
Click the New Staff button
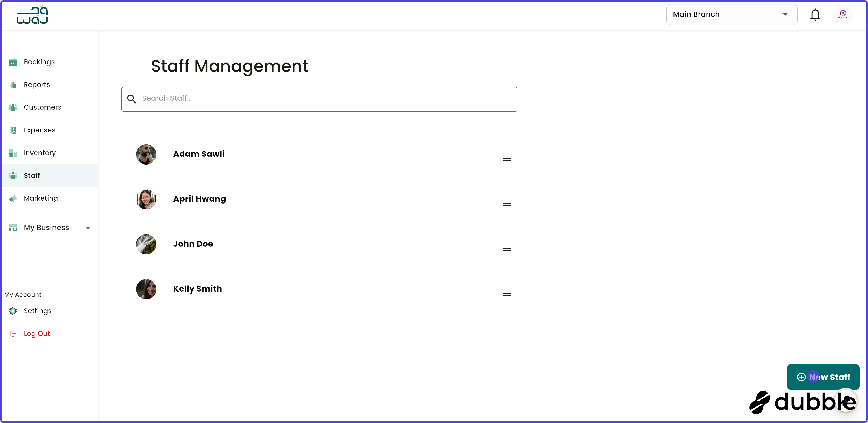pyautogui.click(x=823, y=377)
